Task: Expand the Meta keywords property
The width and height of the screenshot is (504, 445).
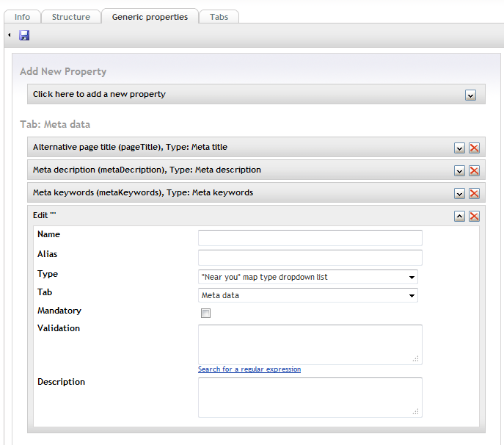Action: (459, 194)
